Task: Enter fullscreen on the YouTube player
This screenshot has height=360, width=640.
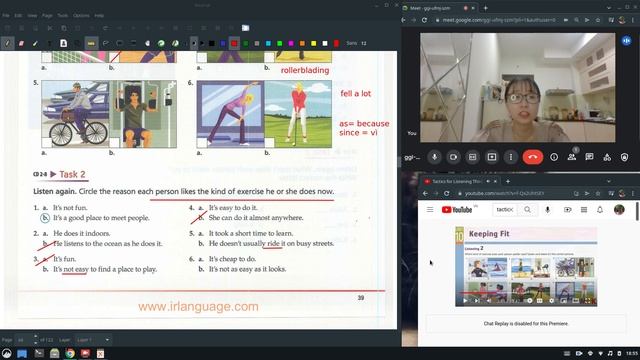Action: pyautogui.click(x=588, y=301)
